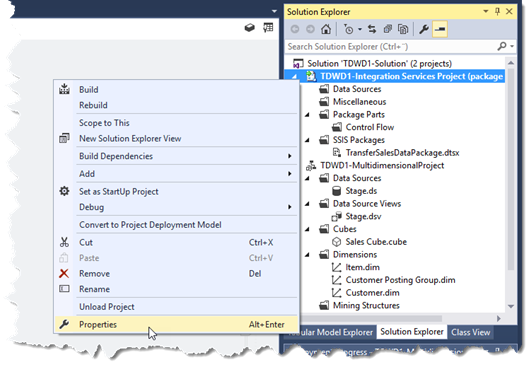Choose Remove from the context menu
This screenshot has width=529, height=372.
click(x=176, y=274)
